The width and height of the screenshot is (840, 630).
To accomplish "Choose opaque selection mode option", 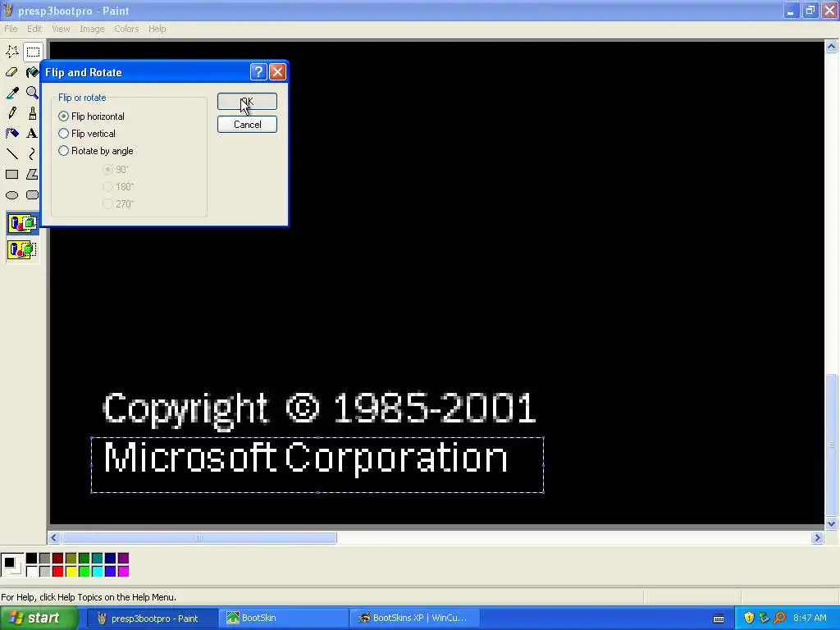I will pyautogui.click(x=22, y=223).
